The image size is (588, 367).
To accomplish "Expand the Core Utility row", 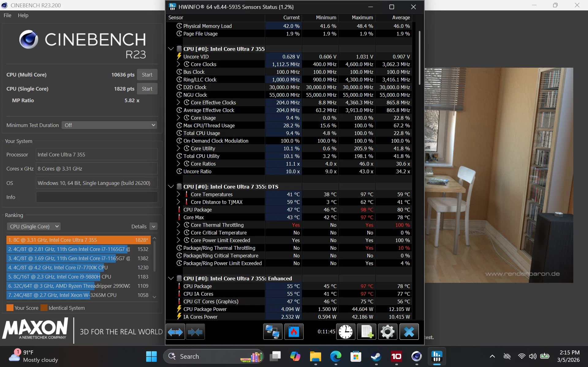I will (178, 148).
